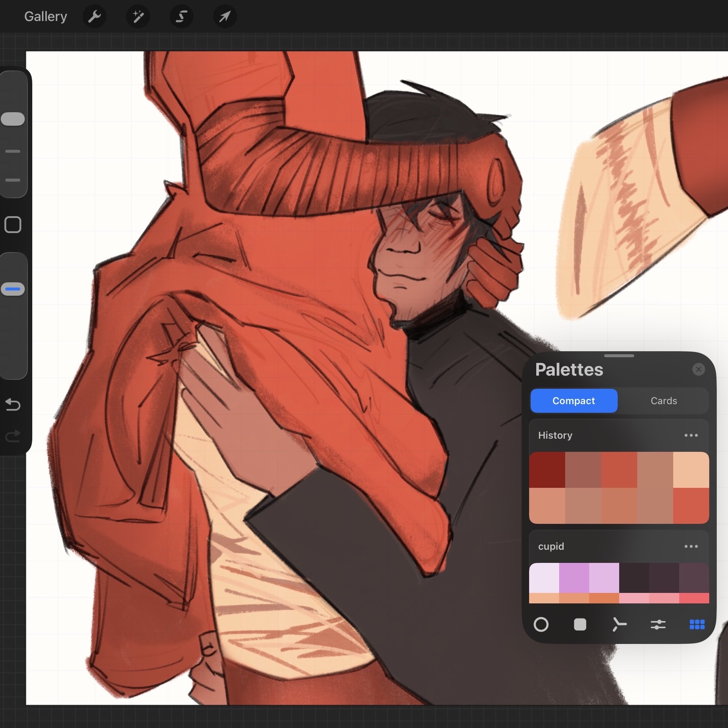Switch palette view to Cards

click(x=663, y=400)
